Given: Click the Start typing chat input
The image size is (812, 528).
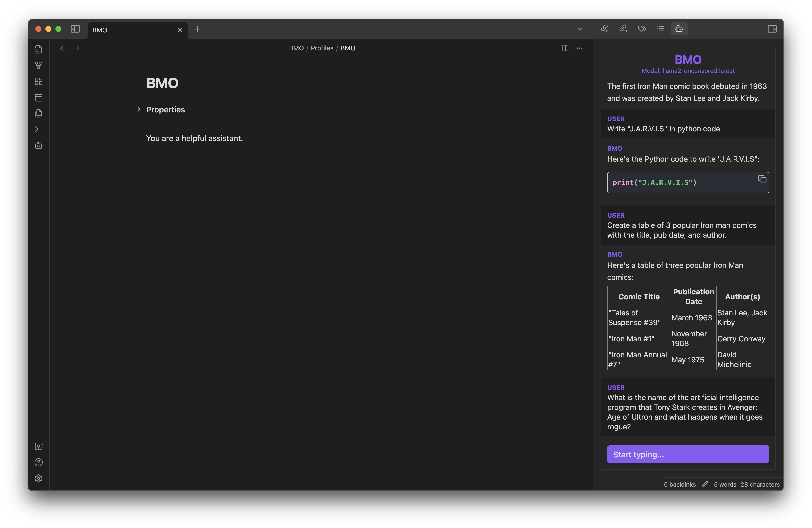Looking at the screenshot, I should pos(688,454).
